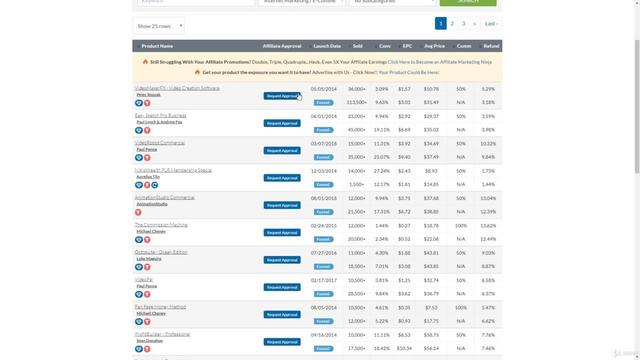Click the red funnel icon under VideoMakerFX
Screen dimensions: 640x360
[x=147, y=103]
